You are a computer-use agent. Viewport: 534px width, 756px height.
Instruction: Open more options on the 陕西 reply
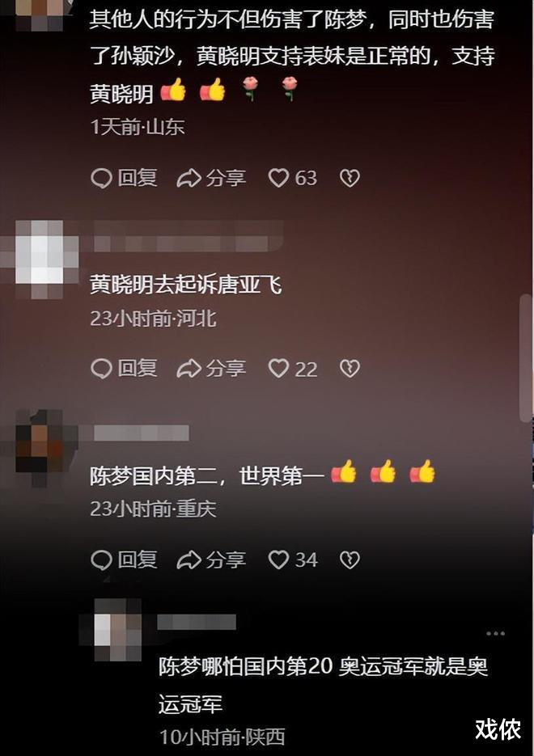495,633
